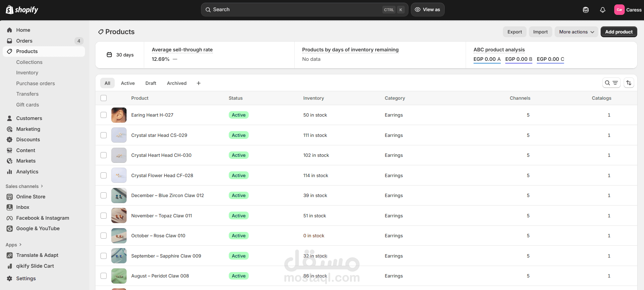Open the Sidekick assistant icon in top bar
Viewport: 644px width, 290px height.
point(585,10)
